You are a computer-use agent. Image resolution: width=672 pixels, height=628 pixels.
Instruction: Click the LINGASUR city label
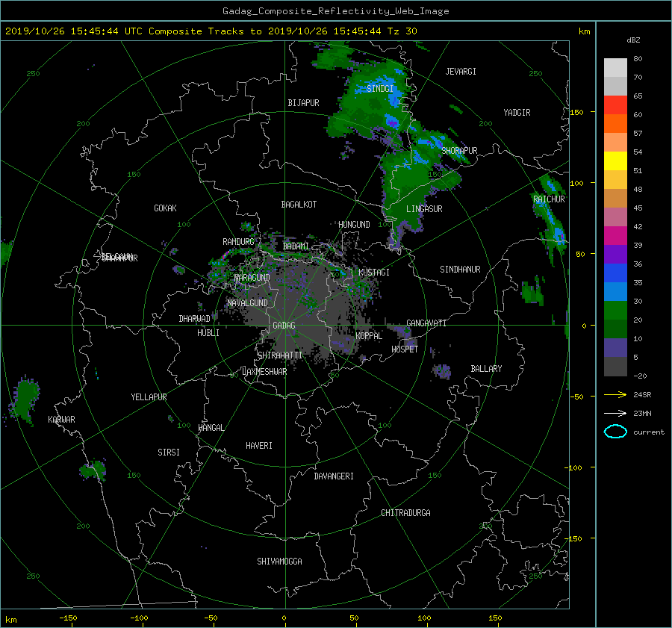pos(424,209)
